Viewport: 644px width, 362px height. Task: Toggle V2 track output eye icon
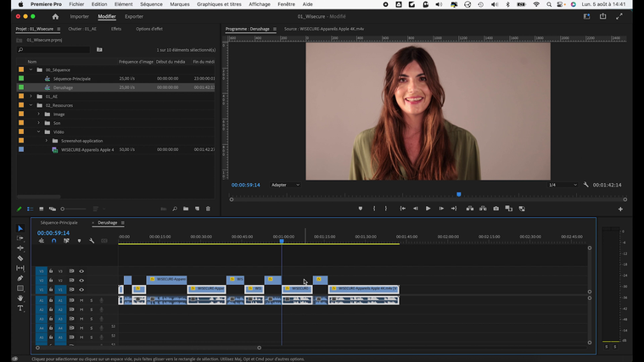point(81,281)
